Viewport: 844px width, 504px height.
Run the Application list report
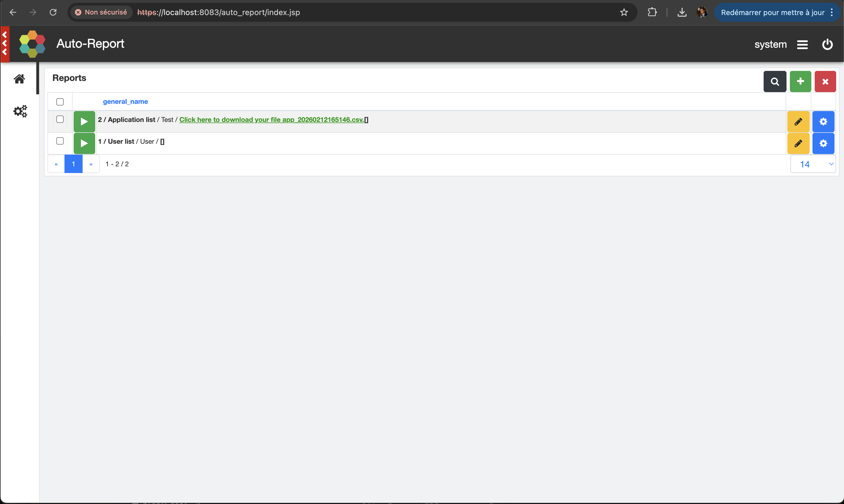84,122
